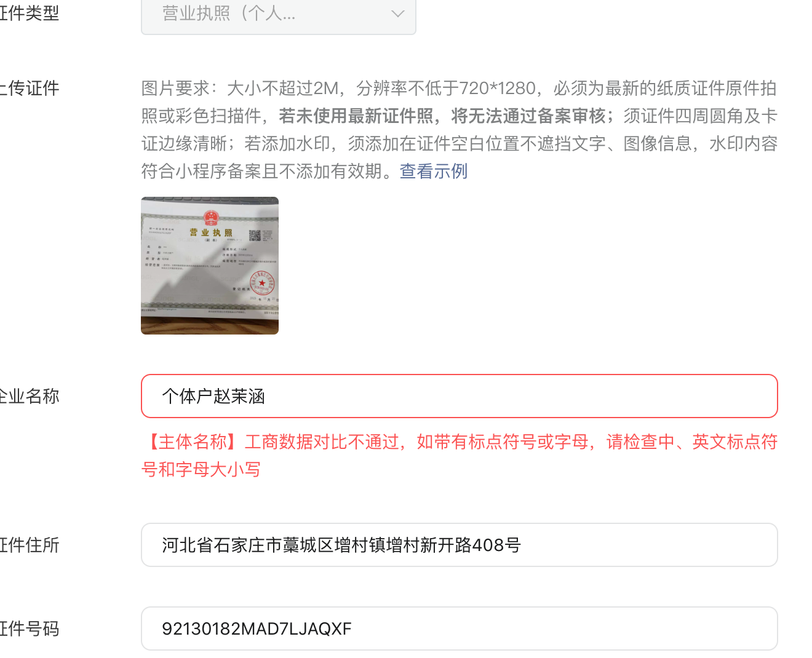This screenshot has width=812, height=658.
Task: Focus the 证件住所 address input field
Action: 460,545
